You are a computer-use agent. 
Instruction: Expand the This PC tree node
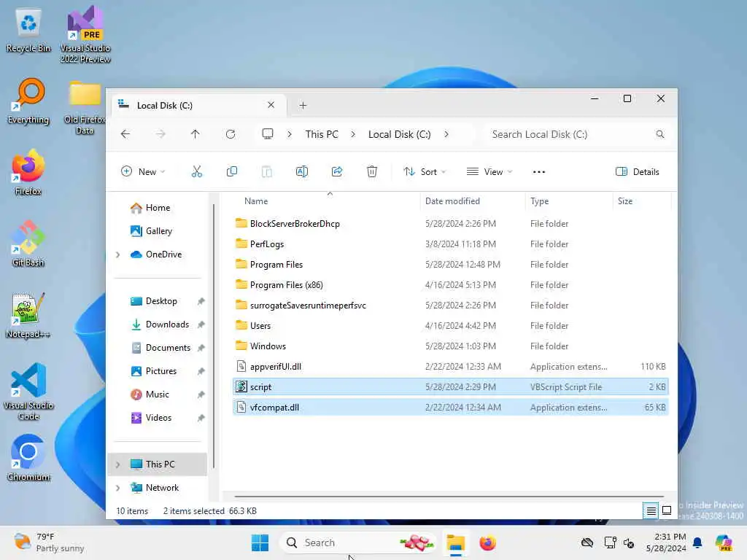coord(117,464)
